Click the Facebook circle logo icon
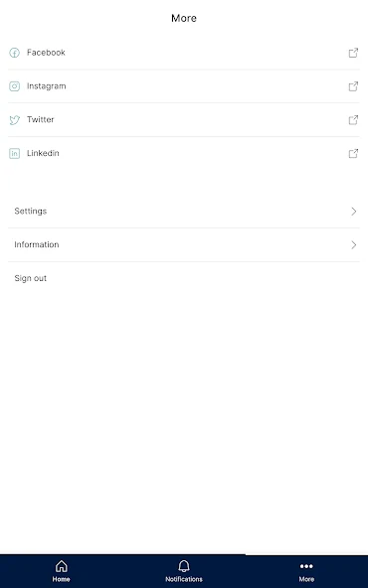This screenshot has width=368, height=588. pyautogui.click(x=14, y=53)
